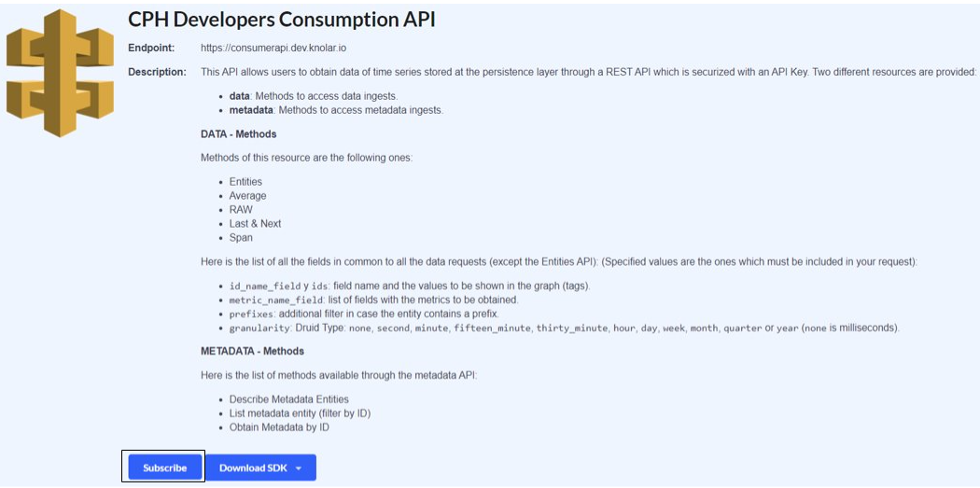Image resolution: width=980 pixels, height=488 pixels.
Task: Select the Span method list item
Action: [x=241, y=238]
